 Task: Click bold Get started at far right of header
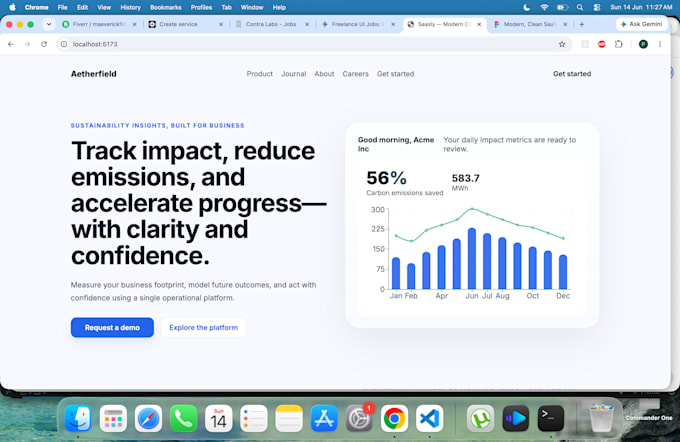(572, 74)
